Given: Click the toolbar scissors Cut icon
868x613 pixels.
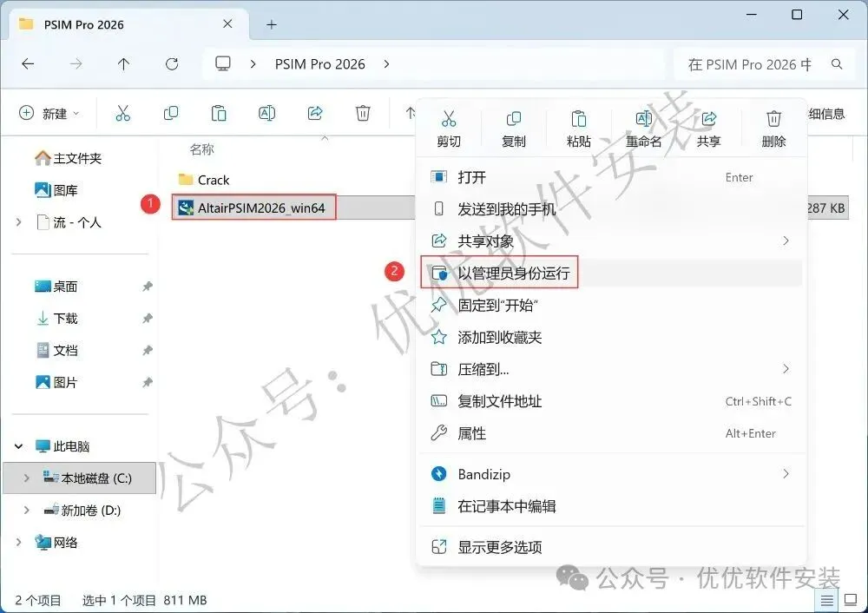Looking at the screenshot, I should [123, 114].
